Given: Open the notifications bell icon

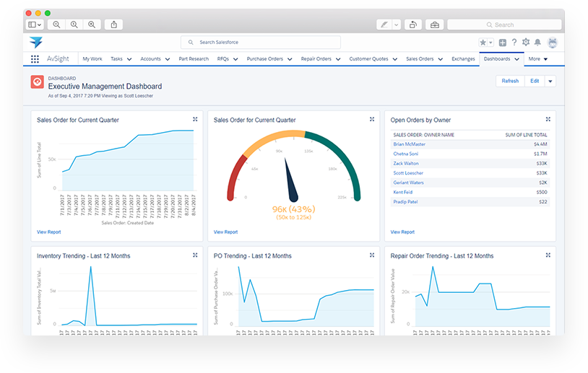Looking at the screenshot, I should [x=537, y=43].
